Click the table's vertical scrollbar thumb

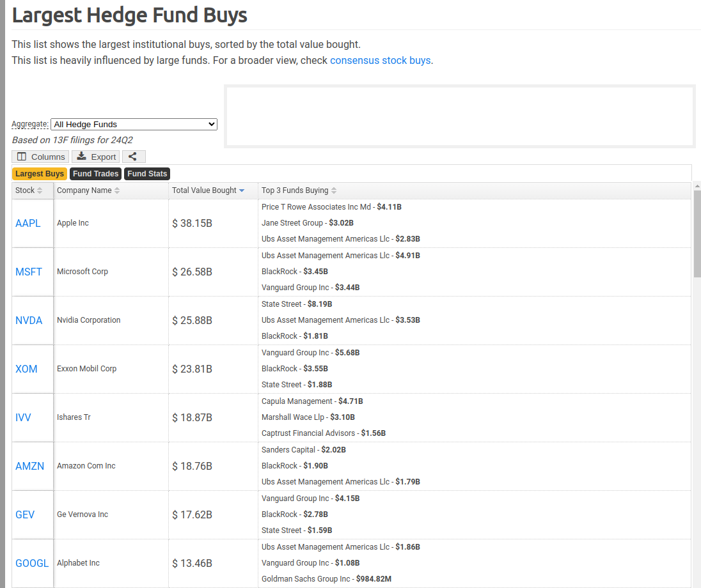point(697,234)
